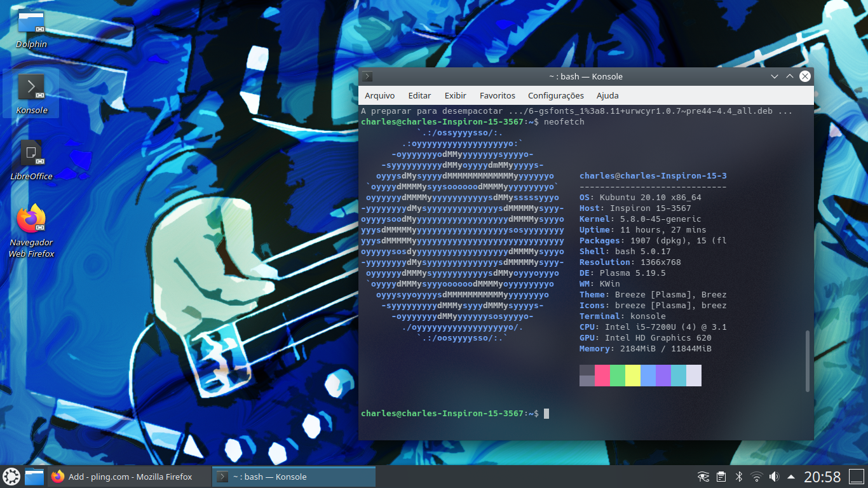868x488 pixels.
Task: Open the Arquivo menu in Konsole
Action: click(379, 95)
